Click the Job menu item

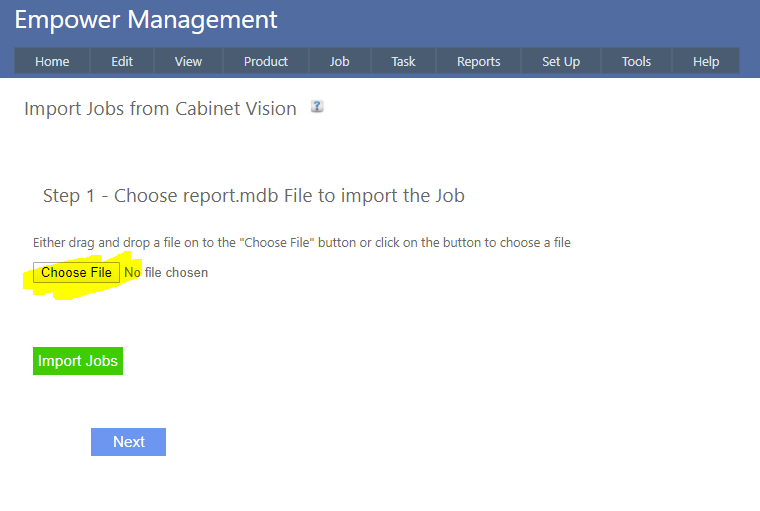(340, 61)
